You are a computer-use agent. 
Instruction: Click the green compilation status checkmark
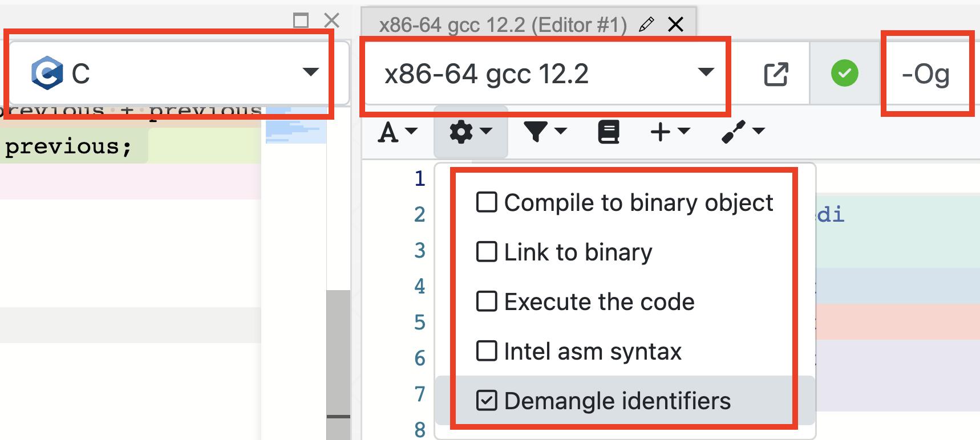844,74
